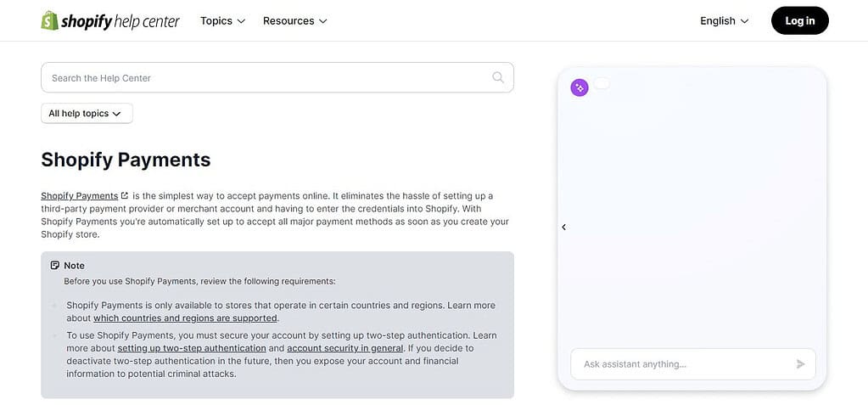Image resolution: width=868 pixels, height=405 pixels.
Task: Click the search magnifier icon
Action: (498, 77)
